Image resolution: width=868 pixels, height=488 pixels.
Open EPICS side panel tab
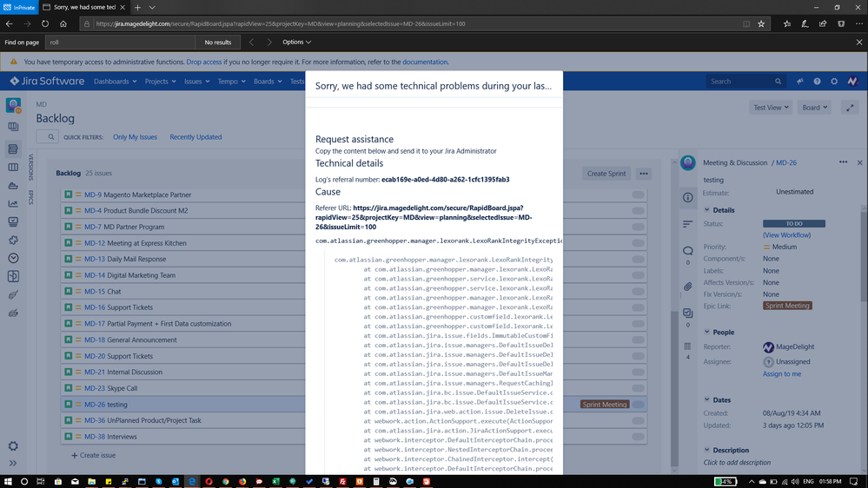tap(30, 197)
